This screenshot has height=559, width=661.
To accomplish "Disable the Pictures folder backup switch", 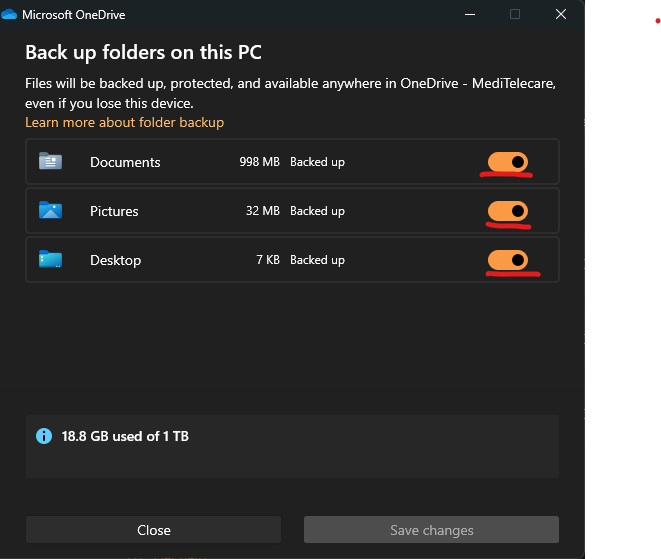I will [507, 211].
